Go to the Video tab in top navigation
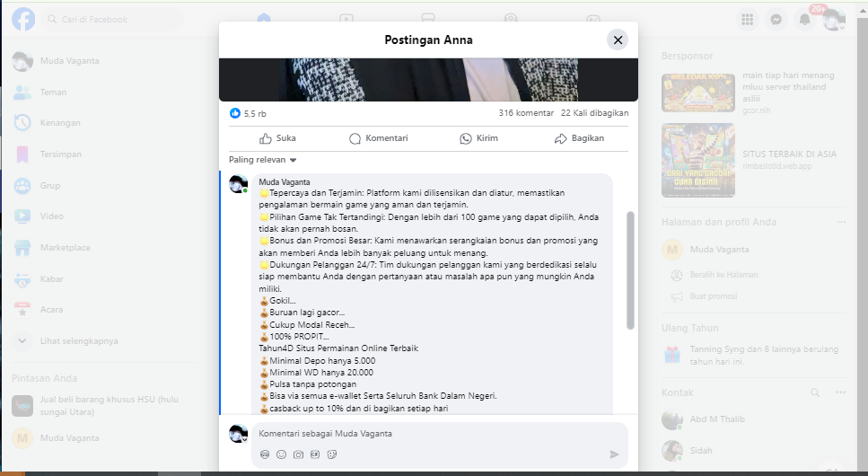This screenshot has height=476, width=868. 346,18
